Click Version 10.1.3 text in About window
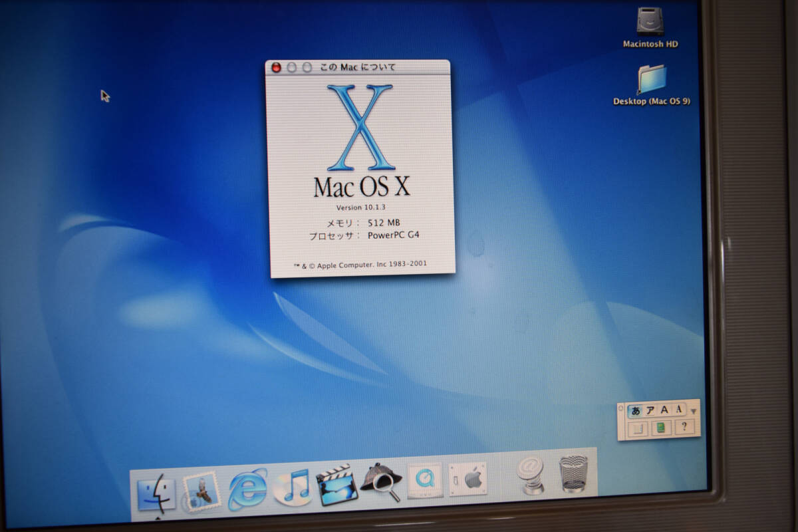This screenshot has height=532, width=798. [x=361, y=207]
